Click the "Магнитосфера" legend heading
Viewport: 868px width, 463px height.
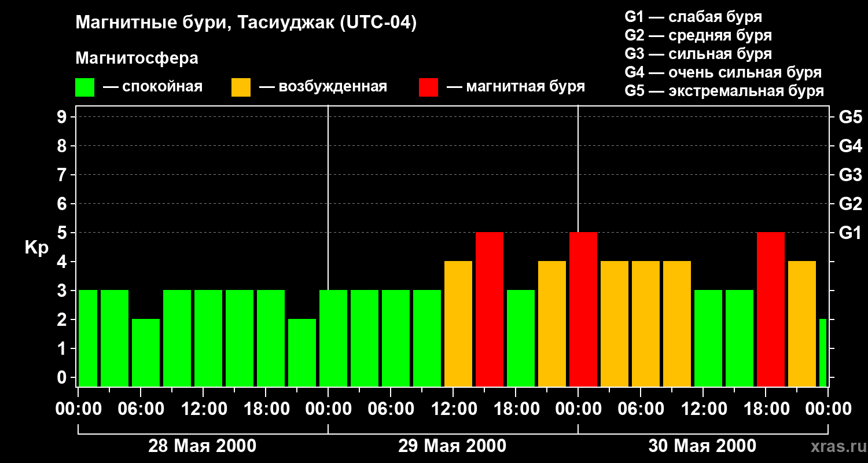point(137,58)
